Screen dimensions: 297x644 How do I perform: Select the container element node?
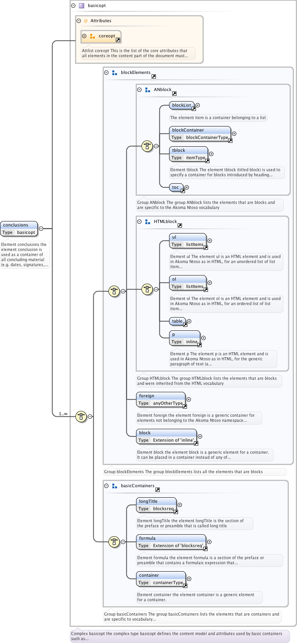(x=161, y=579)
